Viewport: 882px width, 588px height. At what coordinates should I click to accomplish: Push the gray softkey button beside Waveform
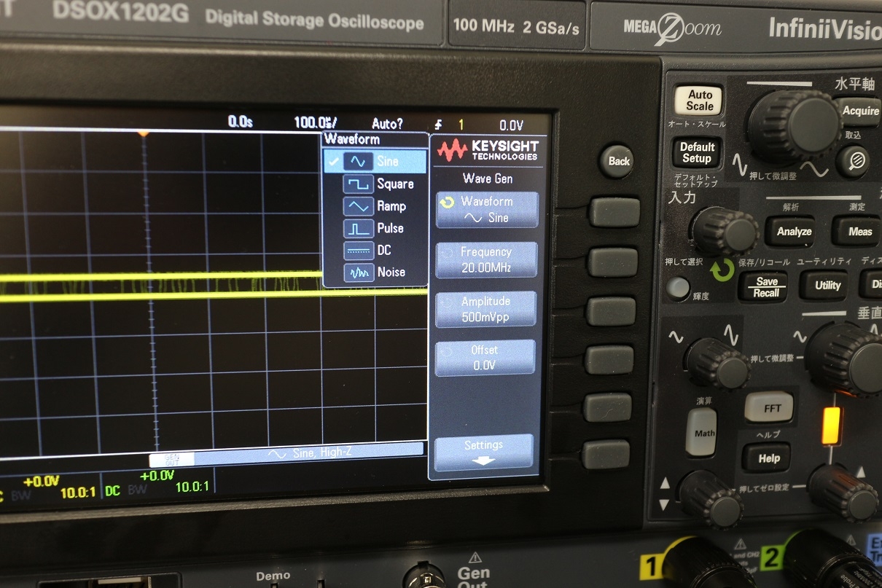[614, 212]
